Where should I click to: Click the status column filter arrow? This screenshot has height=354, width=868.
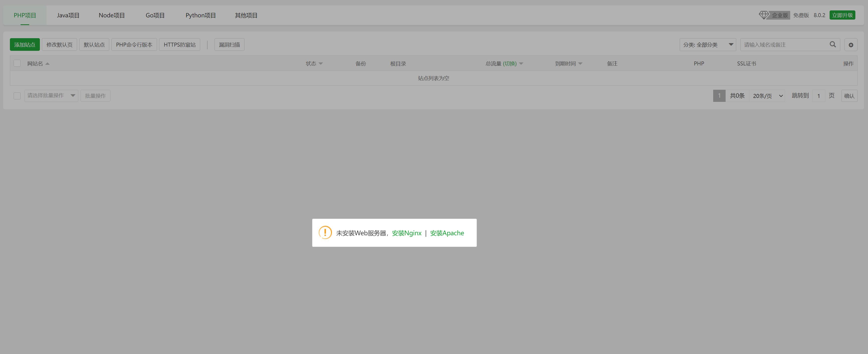(x=321, y=64)
